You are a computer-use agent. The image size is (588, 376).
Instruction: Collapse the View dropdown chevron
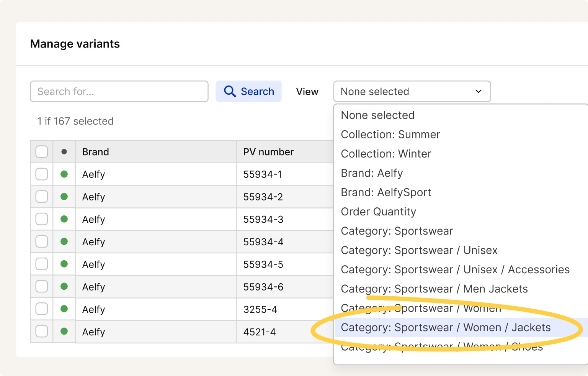coord(478,91)
